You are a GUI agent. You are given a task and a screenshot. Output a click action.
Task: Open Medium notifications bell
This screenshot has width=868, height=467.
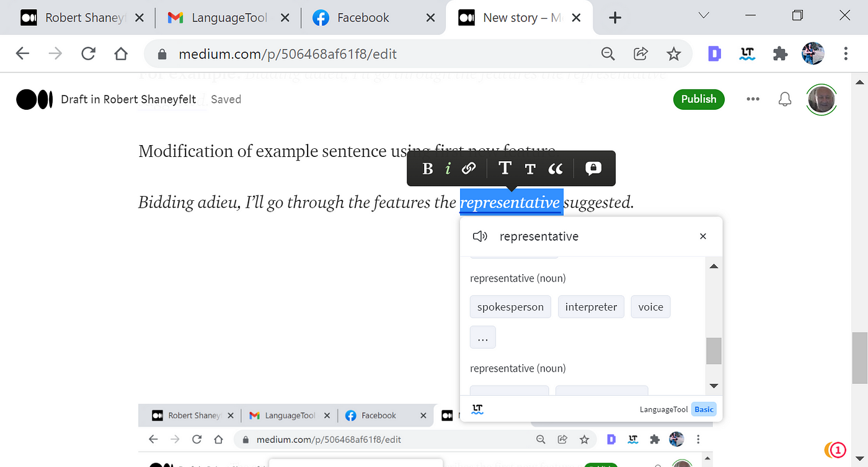point(785,99)
